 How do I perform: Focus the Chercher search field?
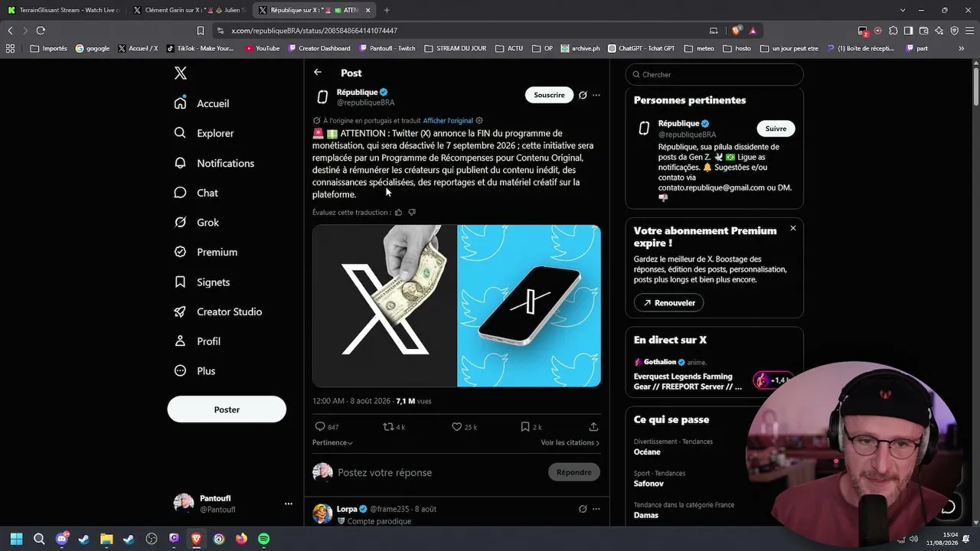(714, 74)
